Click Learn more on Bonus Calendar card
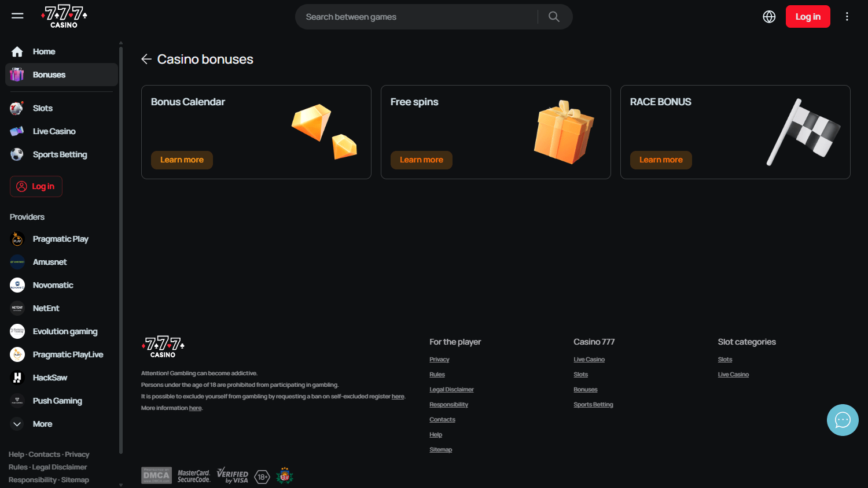This screenshot has width=868, height=488. point(182,160)
